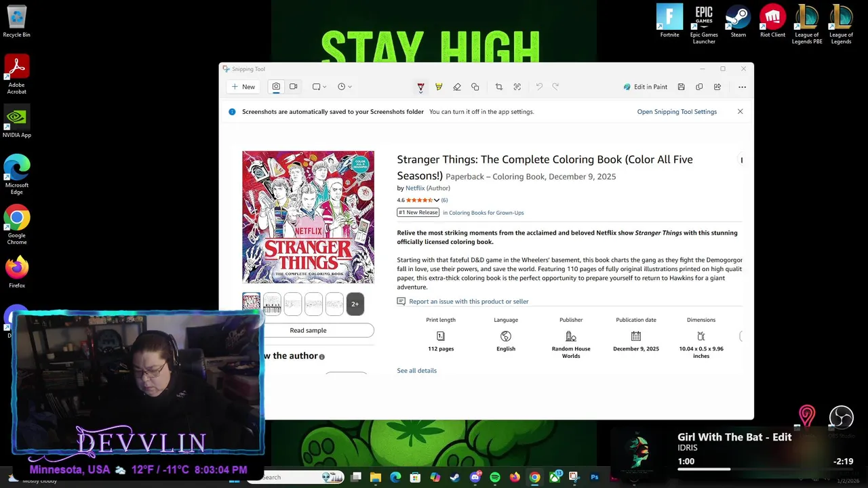Switch to video Record mode
Viewport: 868px width, 488px height.
[294, 87]
